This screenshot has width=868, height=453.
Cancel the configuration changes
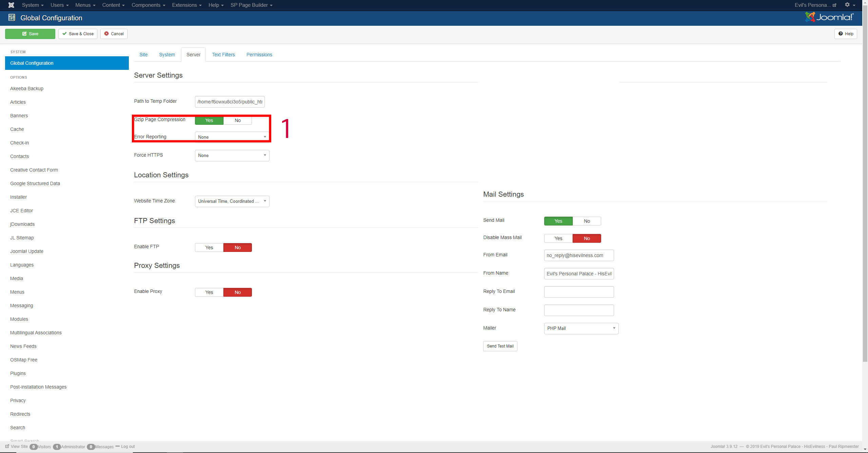(114, 34)
